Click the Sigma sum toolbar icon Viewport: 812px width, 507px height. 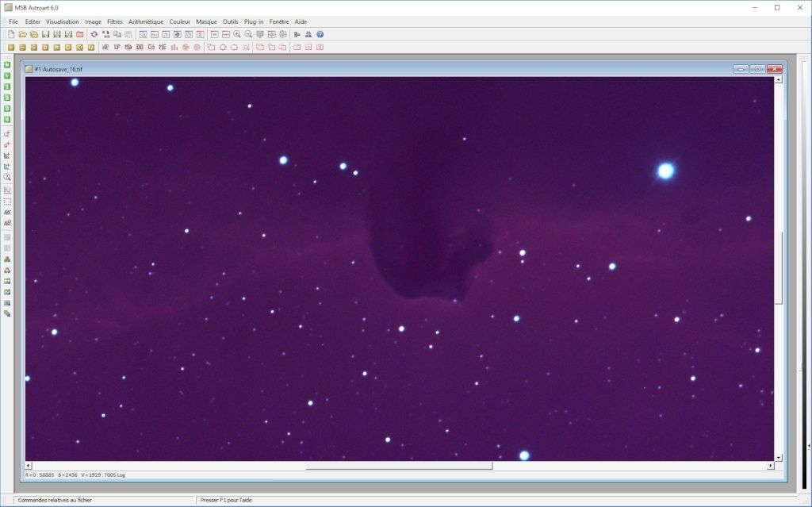pos(200,34)
